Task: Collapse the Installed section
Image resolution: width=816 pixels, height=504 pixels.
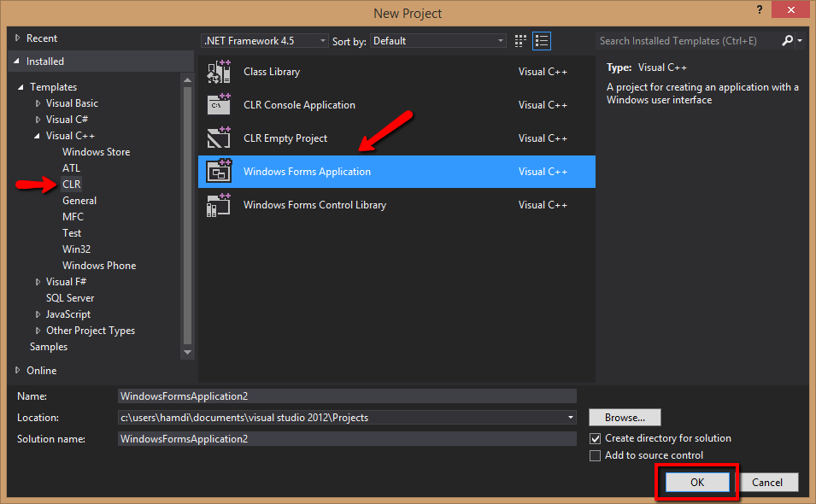Action: pos(16,62)
